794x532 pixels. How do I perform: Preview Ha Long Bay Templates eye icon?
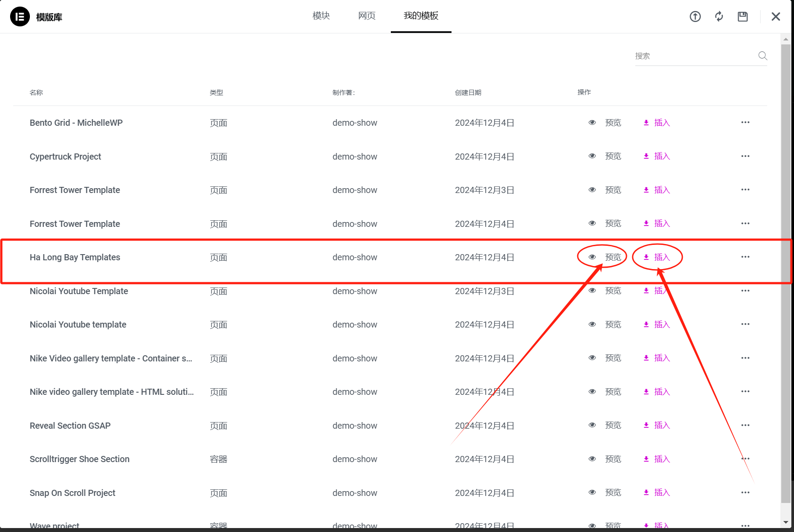592,257
